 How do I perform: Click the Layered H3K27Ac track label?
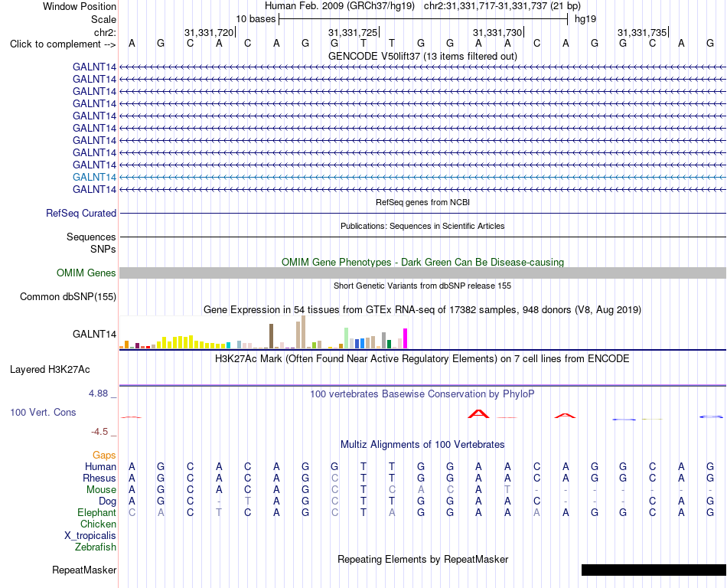(x=50, y=370)
